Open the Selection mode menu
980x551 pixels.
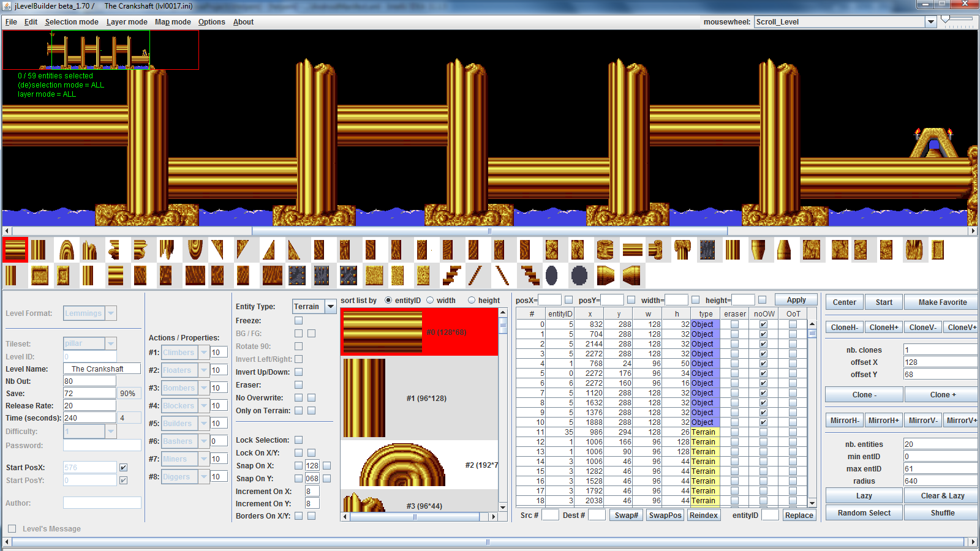coord(72,21)
